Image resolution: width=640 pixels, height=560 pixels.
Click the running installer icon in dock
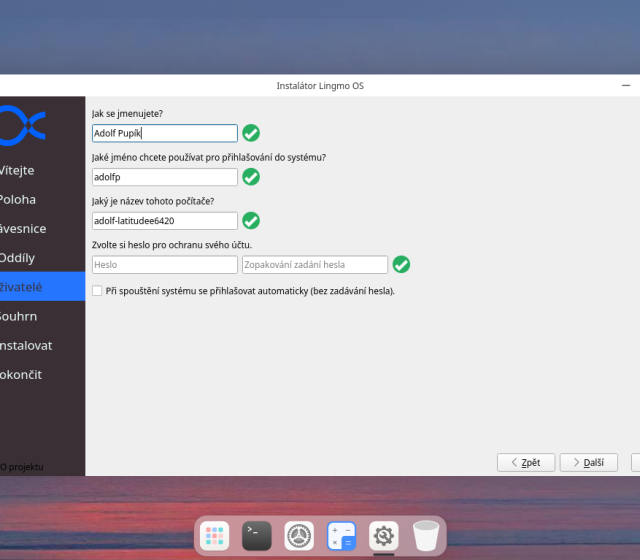384,536
